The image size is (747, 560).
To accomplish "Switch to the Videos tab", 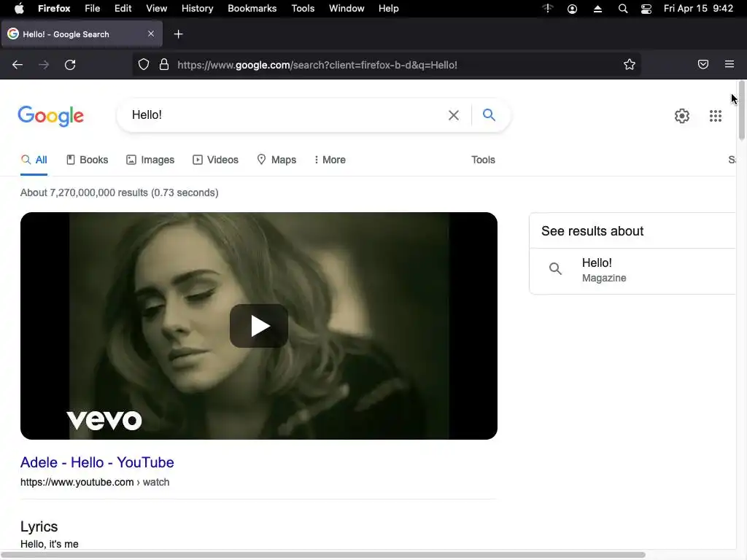I will [x=215, y=160].
